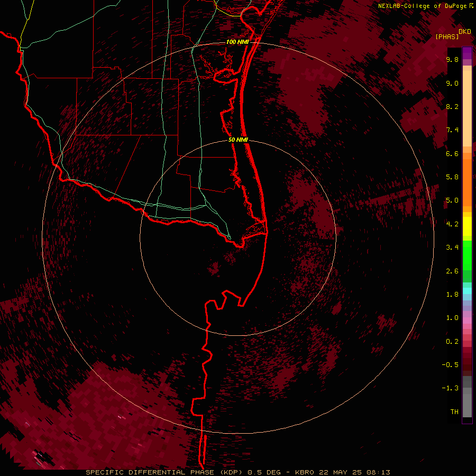Image resolution: width=476 pixels, height=476 pixels.
Task: Click the pink segment of the color bar
Action: [467, 321]
